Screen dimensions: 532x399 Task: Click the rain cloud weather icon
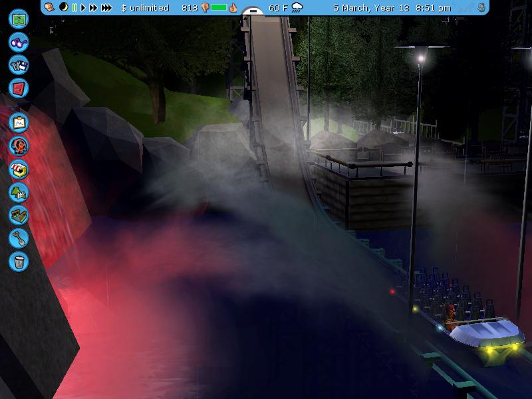(297, 7)
